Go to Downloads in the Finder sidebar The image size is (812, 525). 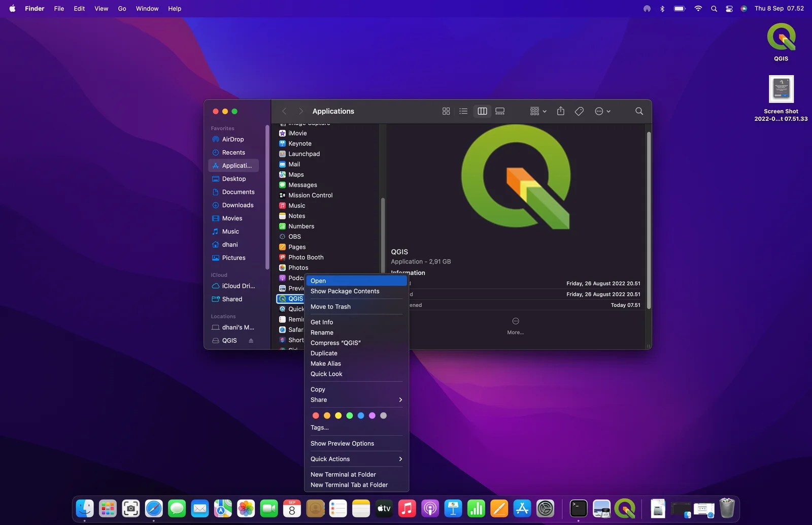coord(233,205)
